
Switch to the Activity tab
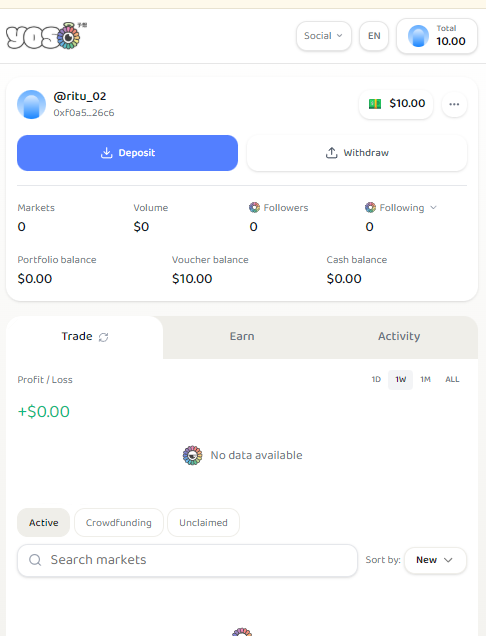pyautogui.click(x=399, y=336)
